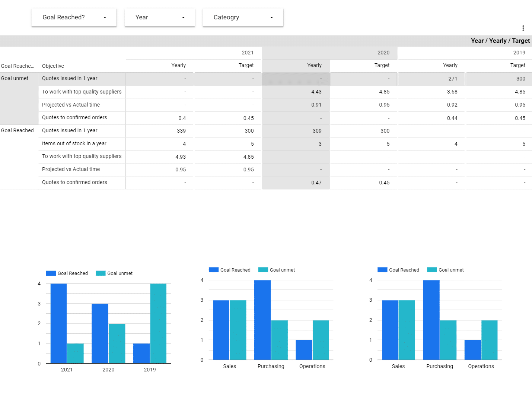Click the Year / Yearly / Target header
This screenshot has height=396, width=532.
pos(500,41)
